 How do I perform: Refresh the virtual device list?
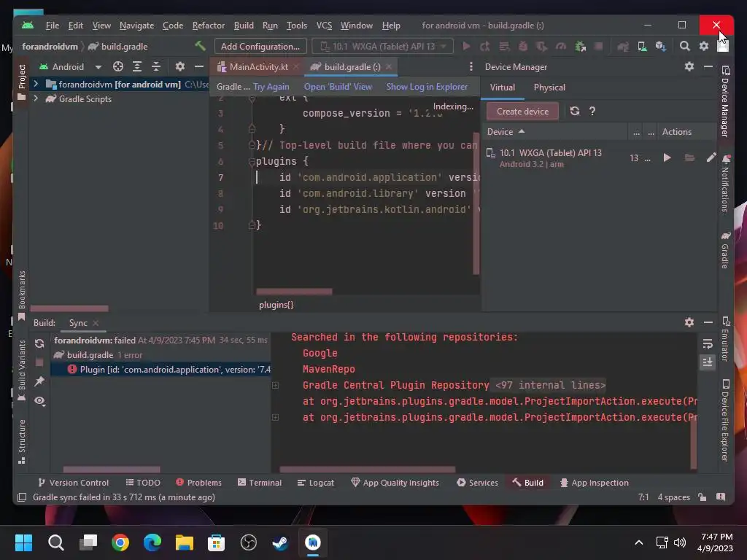[575, 111]
